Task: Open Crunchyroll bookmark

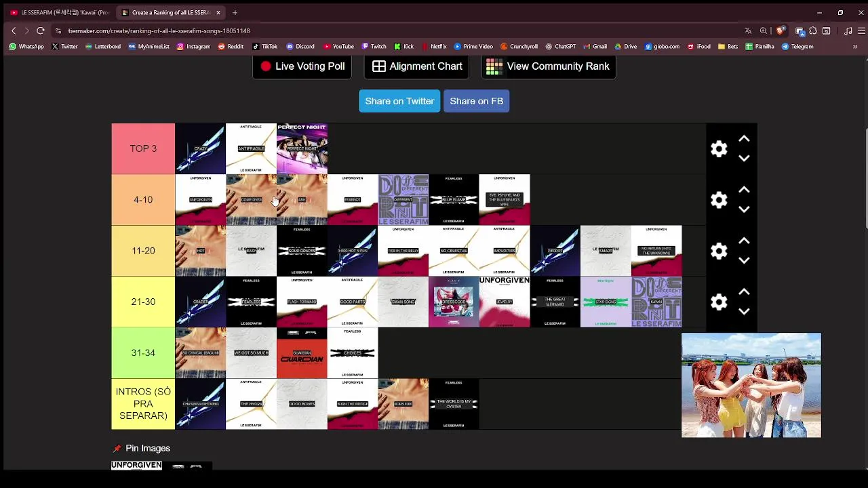Action: coord(519,47)
